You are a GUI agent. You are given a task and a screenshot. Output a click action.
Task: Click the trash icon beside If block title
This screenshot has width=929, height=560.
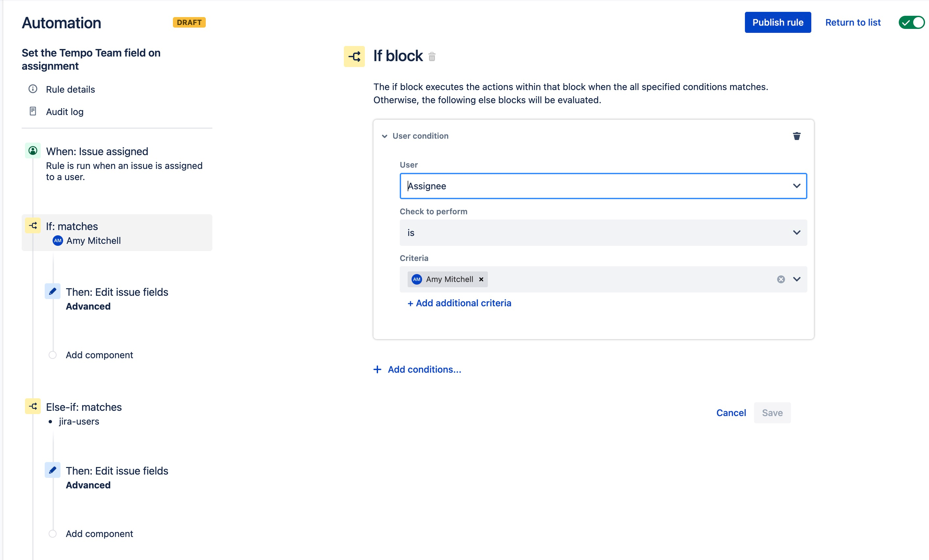pyautogui.click(x=432, y=57)
